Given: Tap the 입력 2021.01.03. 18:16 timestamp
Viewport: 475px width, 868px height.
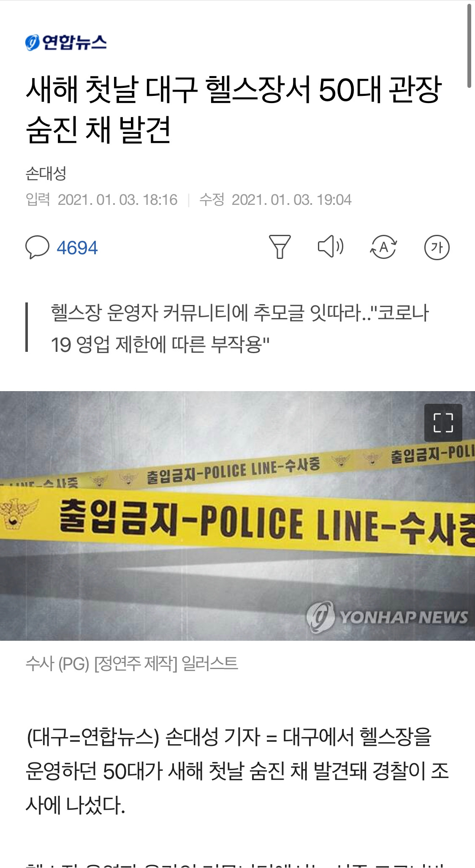Looking at the screenshot, I should [101, 200].
